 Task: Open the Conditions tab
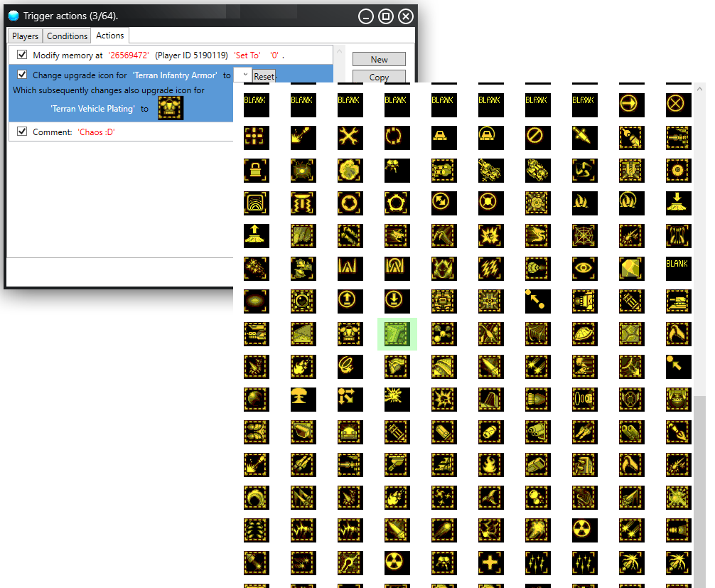click(67, 36)
